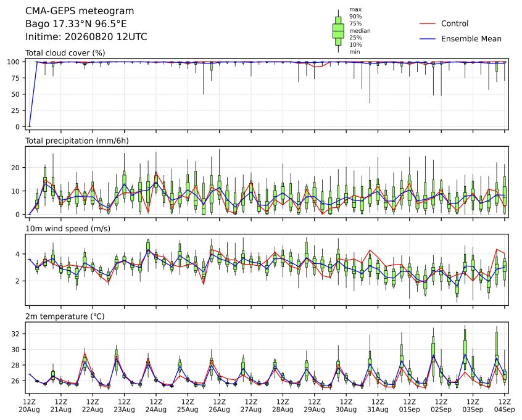Viewport: 522px width, 420px height.
Task: Click the '25%' percentile legend label
Action: coord(355,38)
